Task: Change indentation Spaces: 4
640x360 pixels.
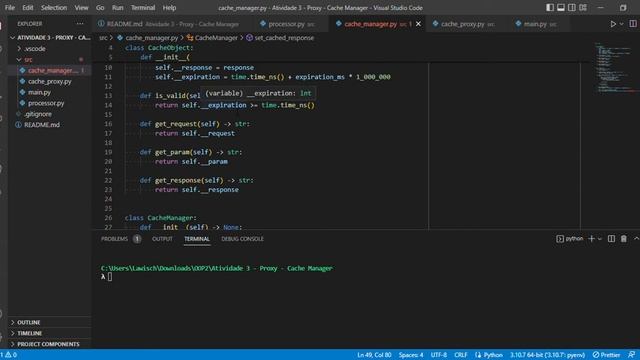Action: tap(411, 355)
